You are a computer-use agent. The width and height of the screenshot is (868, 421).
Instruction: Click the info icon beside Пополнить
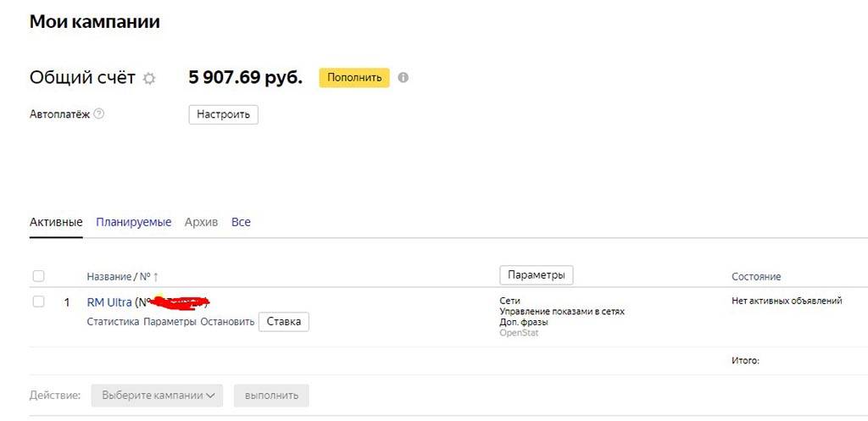click(x=403, y=77)
